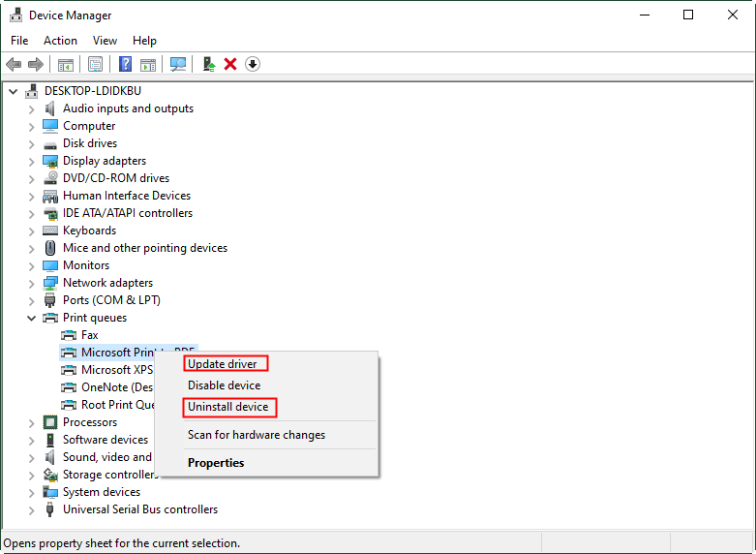
Task: Click the monitor Scan for hardware changes toolbar icon
Action: pos(178,64)
